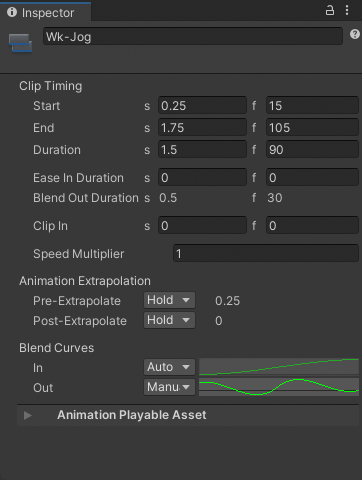Click the Ease In Duration seconds field
Viewport: 362px width, 480px height.
pyautogui.click(x=202, y=178)
